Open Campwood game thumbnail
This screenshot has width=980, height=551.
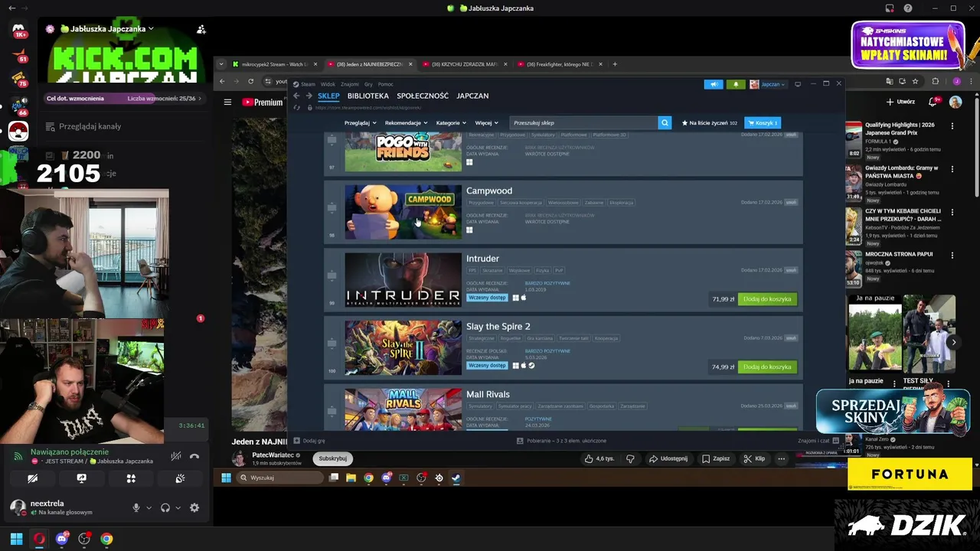pyautogui.click(x=403, y=212)
